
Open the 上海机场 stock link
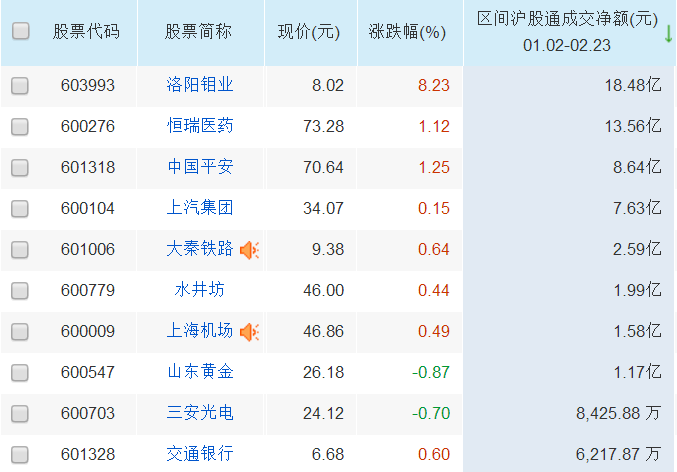(x=200, y=331)
